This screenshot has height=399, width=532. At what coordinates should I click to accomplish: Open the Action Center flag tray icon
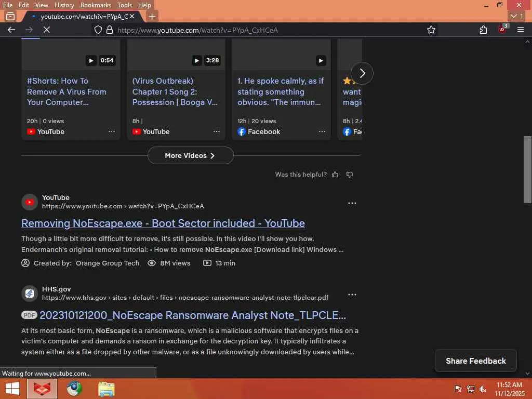pyautogui.click(x=458, y=389)
